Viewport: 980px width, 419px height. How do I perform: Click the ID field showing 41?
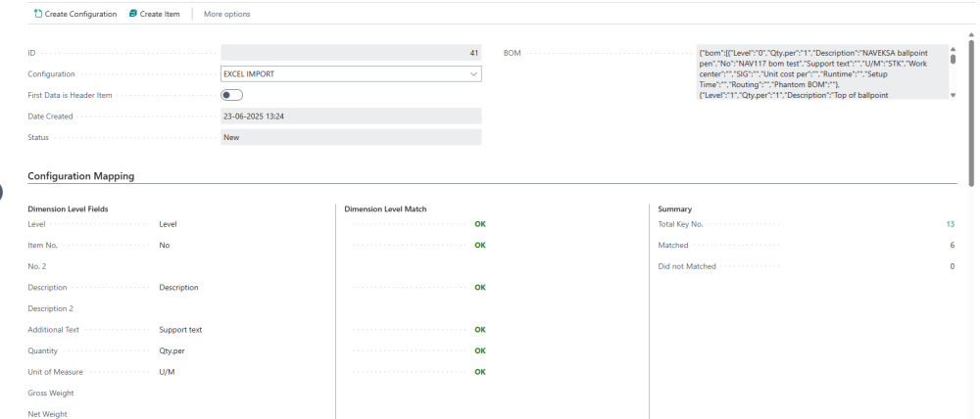(x=351, y=52)
